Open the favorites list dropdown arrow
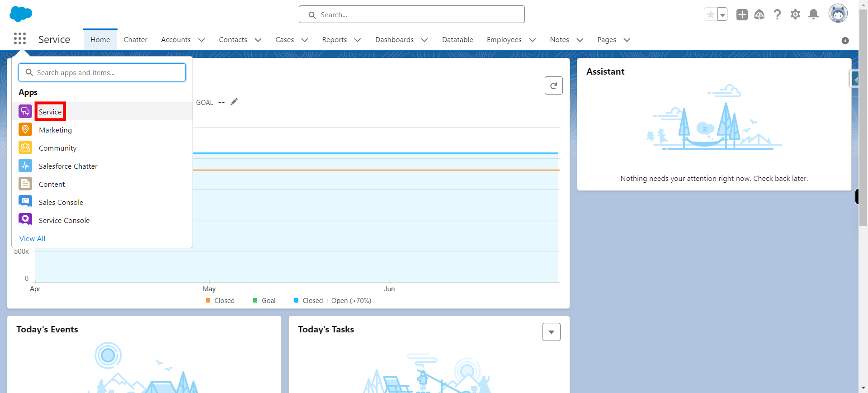 pyautogui.click(x=722, y=14)
